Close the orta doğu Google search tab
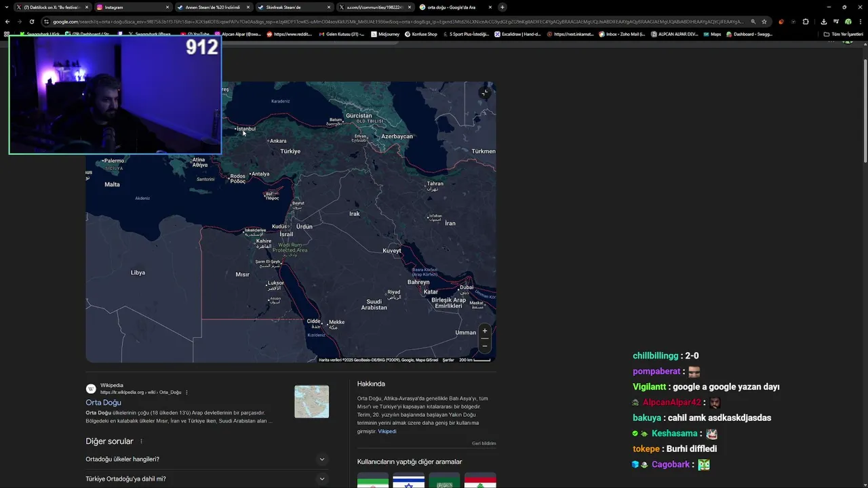 pos(490,7)
